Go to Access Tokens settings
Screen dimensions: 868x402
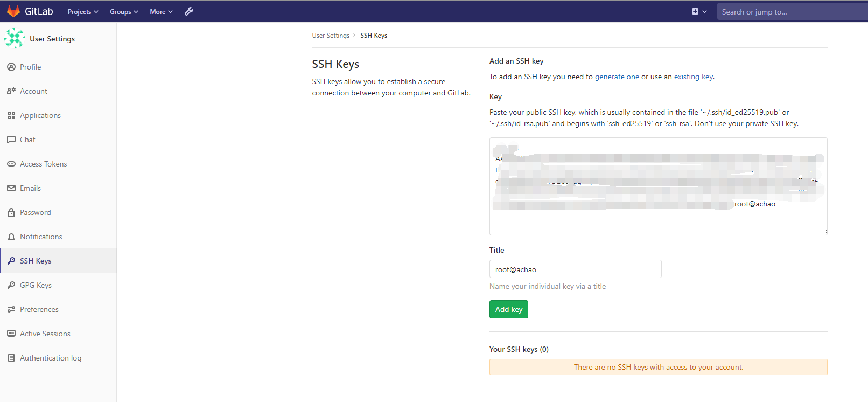pyautogui.click(x=43, y=164)
